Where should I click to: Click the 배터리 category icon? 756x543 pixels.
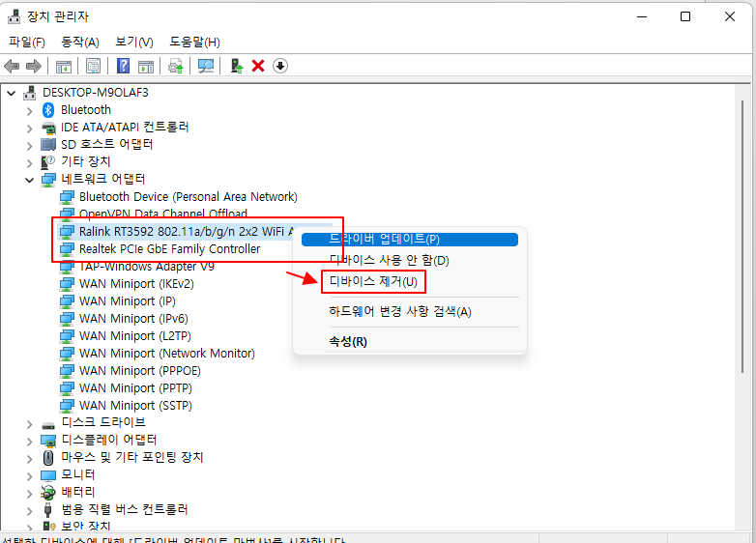(x=48, y=493)
